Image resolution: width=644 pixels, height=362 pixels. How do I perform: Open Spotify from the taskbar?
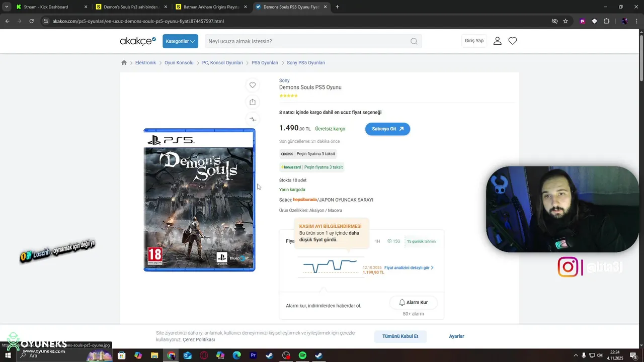303,355
